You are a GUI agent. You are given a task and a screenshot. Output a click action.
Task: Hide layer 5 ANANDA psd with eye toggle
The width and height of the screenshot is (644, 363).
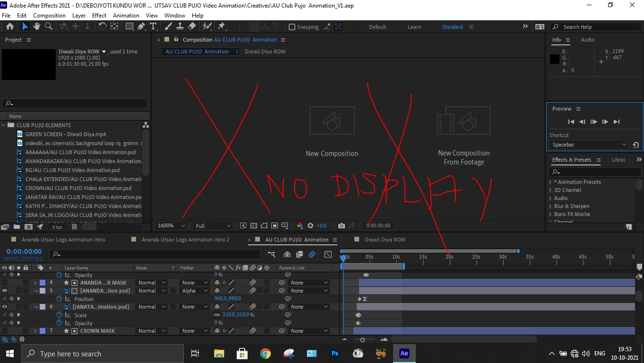pos(5,291)
